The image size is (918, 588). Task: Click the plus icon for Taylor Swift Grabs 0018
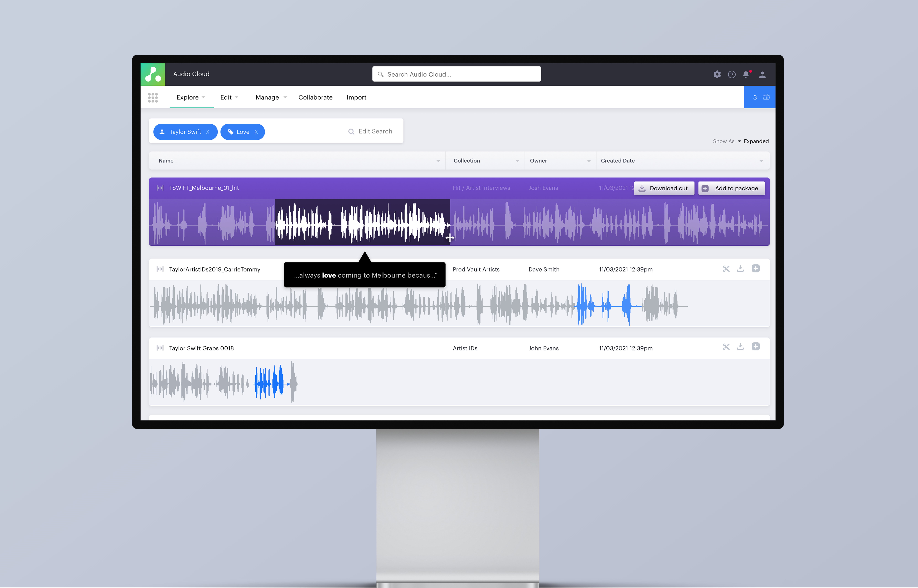coord(756,346)
